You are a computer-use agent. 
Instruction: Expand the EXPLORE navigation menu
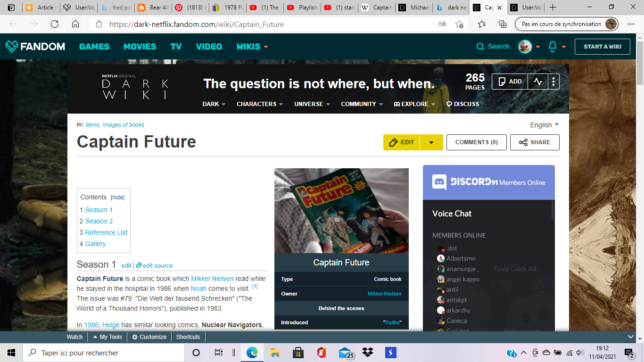[414, 104]
